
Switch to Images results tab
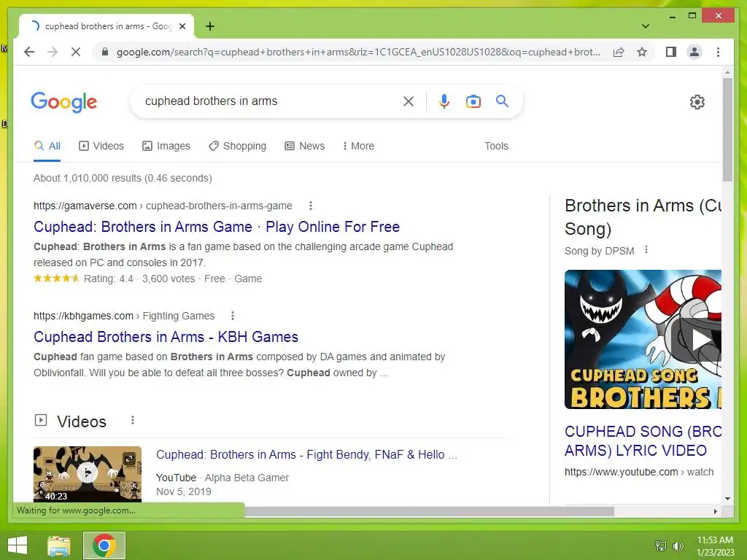(x=166, y=146)
